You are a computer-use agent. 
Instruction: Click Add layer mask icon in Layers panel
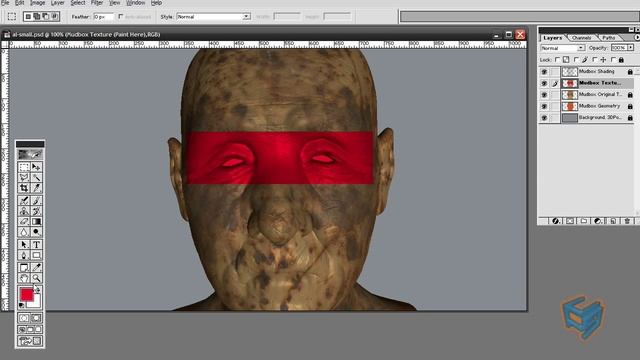pyautogui.click(x=570, y=221)
